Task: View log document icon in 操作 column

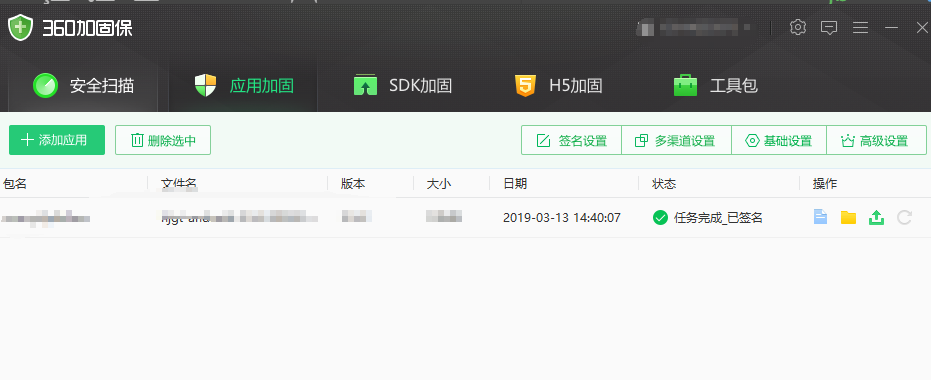Action: [820, 217]
